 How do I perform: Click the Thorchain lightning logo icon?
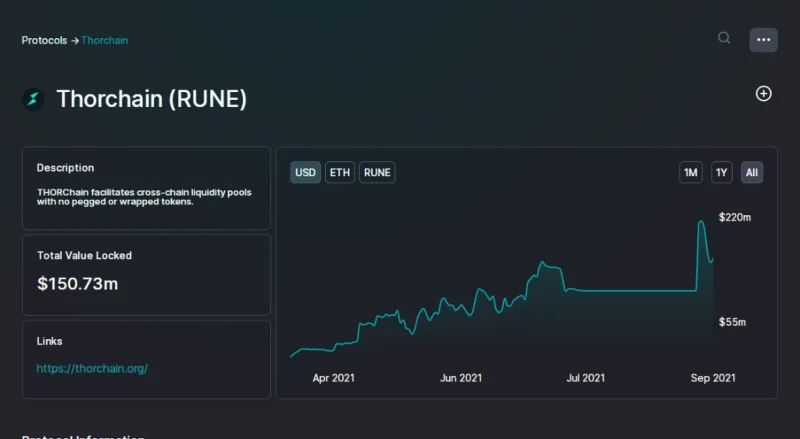[33, 99]
